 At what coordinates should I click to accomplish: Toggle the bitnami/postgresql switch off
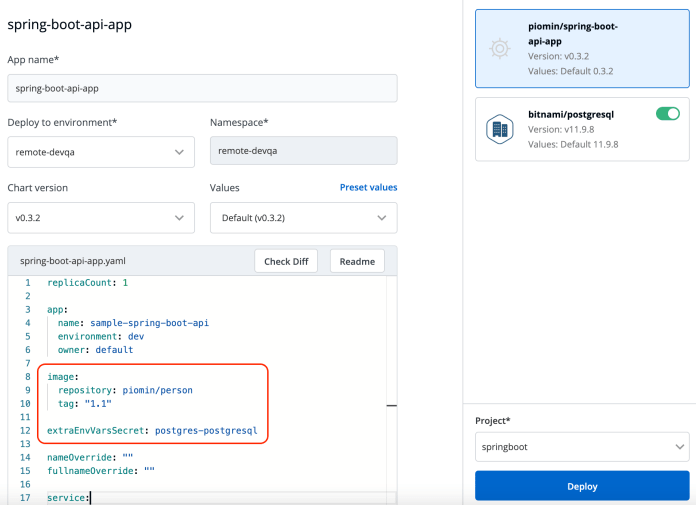[x=667, y=114]
